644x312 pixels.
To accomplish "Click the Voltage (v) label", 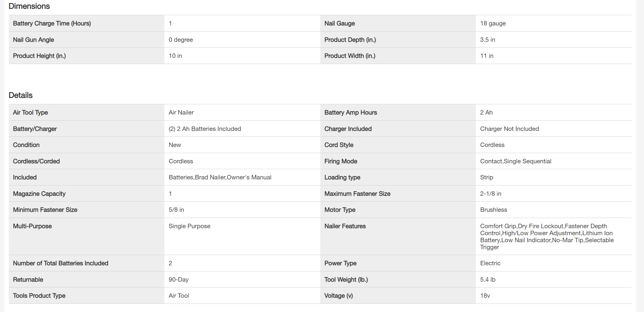I will 338,296.
